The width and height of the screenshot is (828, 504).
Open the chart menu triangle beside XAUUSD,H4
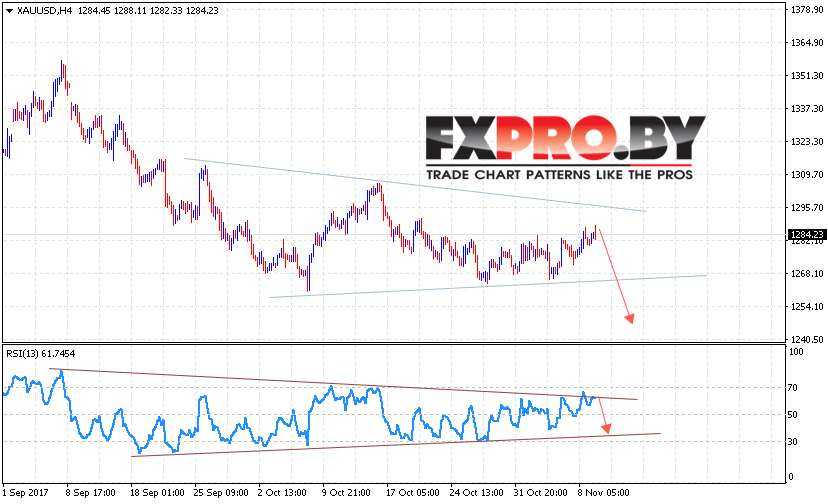[x=9, y=11]
